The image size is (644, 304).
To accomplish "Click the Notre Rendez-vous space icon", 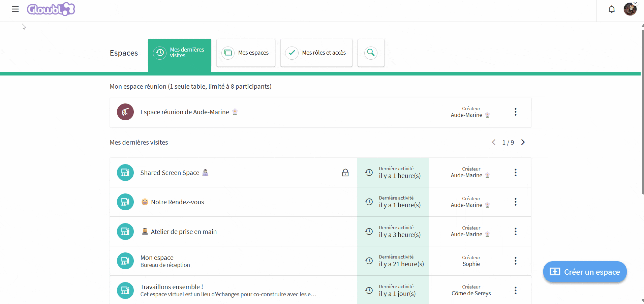I will (125, 202).
